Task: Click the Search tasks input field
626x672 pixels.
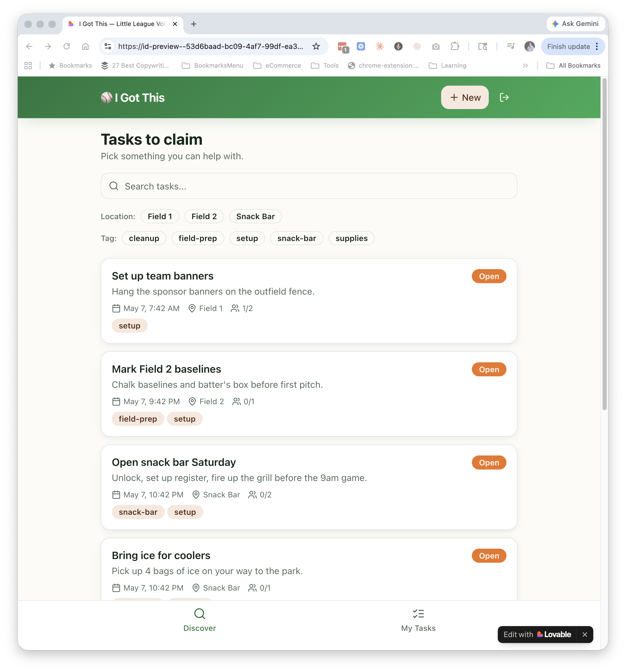Action: pos(309,186)
